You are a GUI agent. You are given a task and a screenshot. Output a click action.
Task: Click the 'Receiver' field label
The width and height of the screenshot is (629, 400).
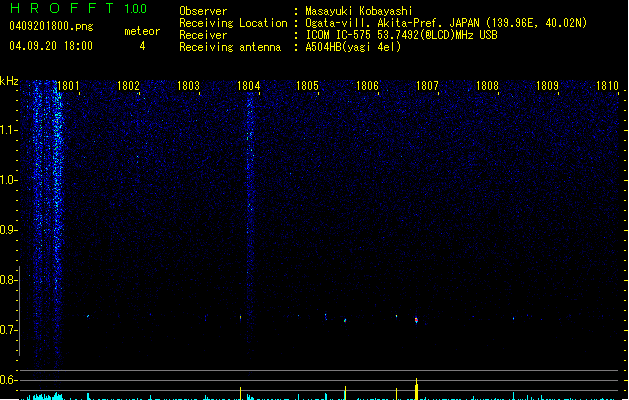click(x=203, y=35)
